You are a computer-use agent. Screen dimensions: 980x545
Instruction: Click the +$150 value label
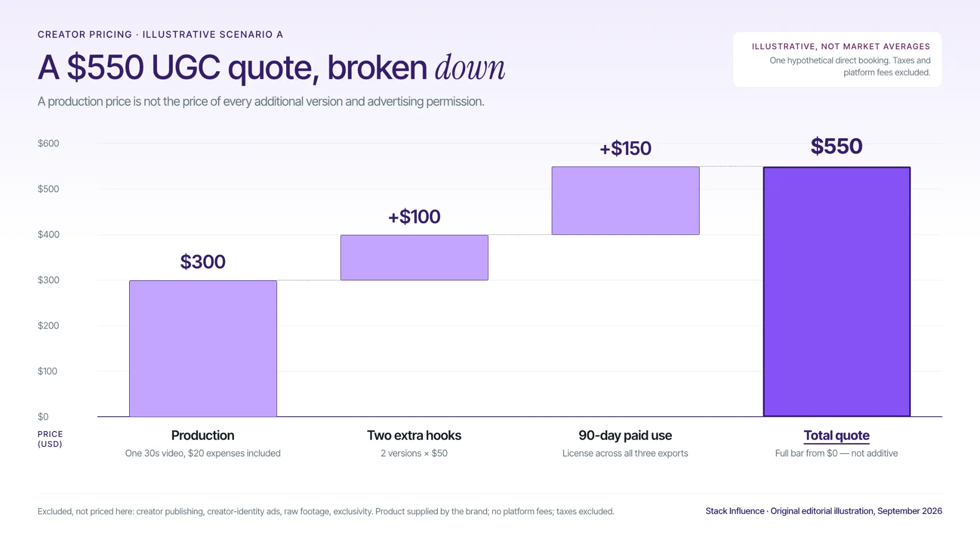click(x=625, y=148)
